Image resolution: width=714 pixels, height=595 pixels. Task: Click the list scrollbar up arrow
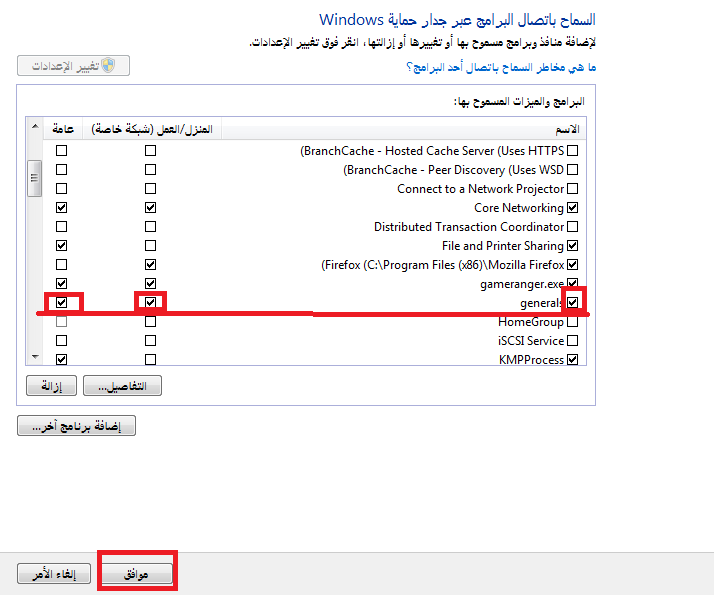pyautogui.click(x=35, y=126)
